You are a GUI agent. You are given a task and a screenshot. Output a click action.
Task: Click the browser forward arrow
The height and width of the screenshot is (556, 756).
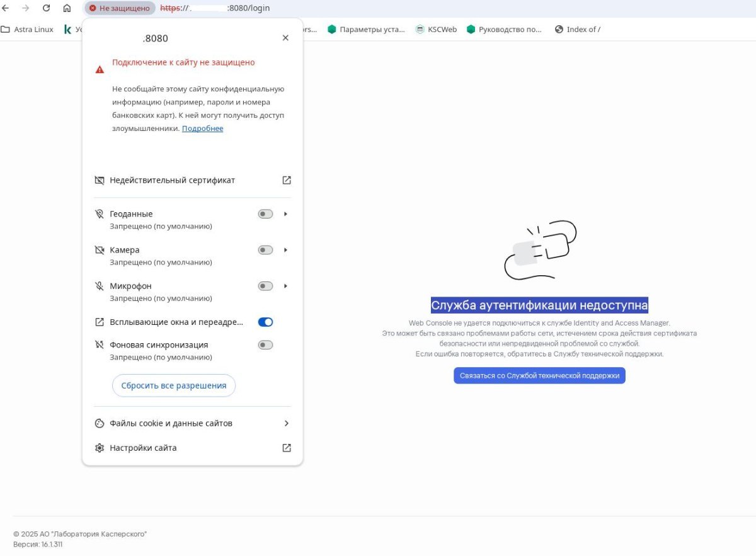coord(26,8)
